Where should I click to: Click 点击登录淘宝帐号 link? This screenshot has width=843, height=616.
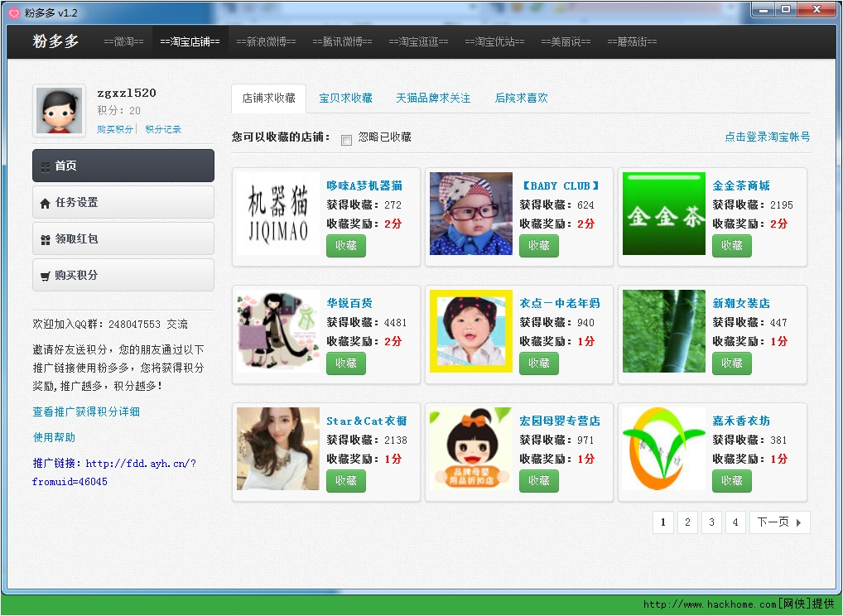pyautogui.click(x=767, y=137)
